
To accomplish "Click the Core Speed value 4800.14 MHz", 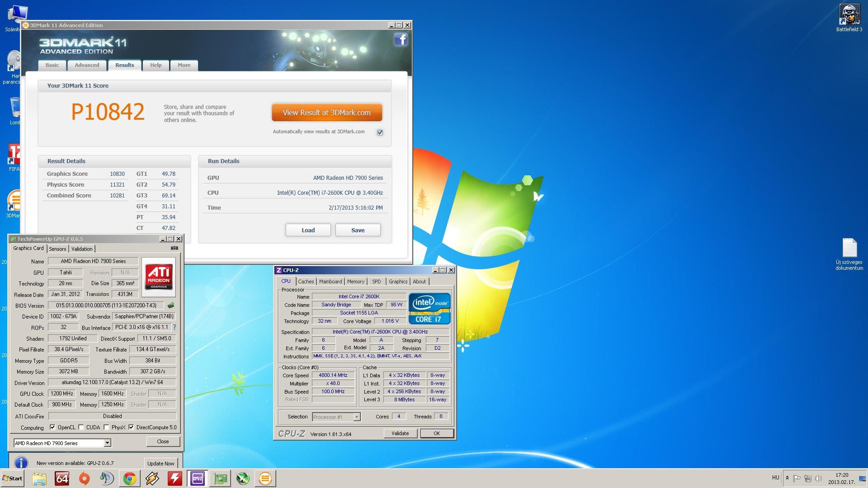I will (333, 375).
